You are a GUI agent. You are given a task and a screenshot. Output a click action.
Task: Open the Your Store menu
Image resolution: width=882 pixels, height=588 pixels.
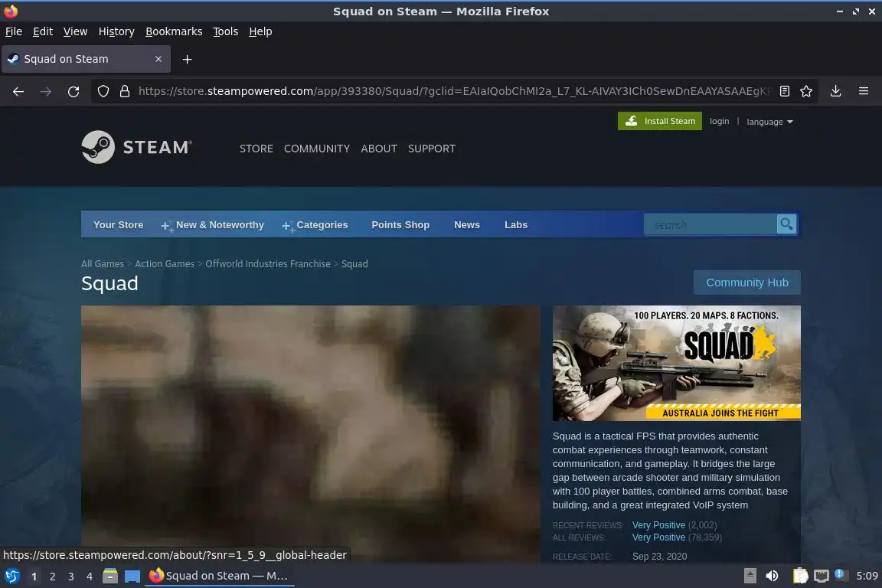click(x=118, y=224)
